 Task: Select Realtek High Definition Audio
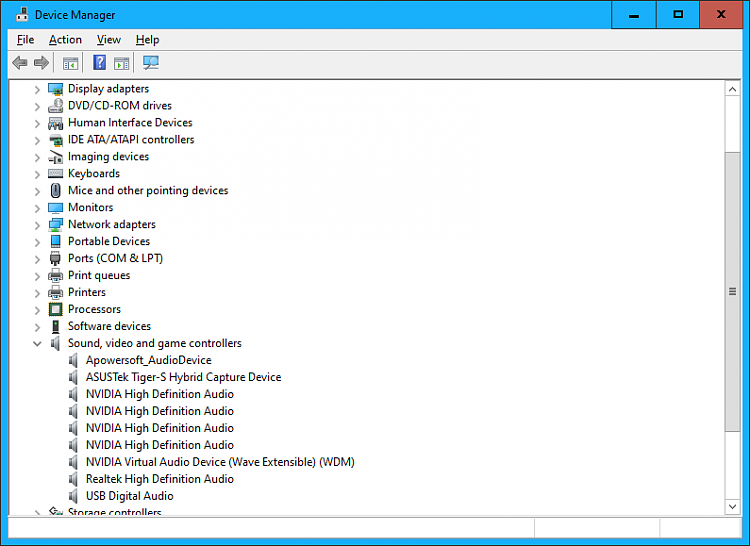point(160,479)
